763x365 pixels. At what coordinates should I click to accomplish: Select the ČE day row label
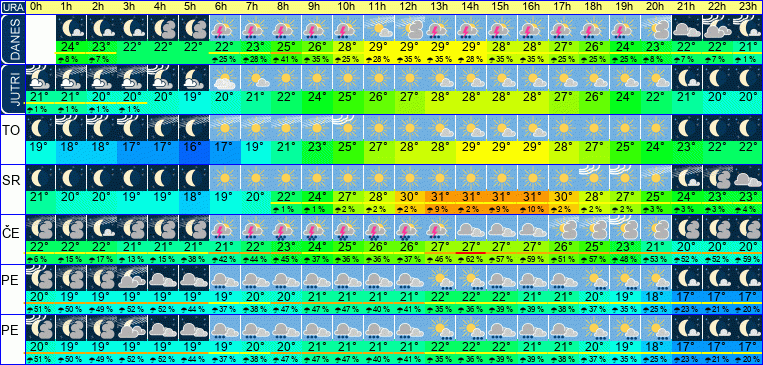pyautogui.click(x=12, y=233)
